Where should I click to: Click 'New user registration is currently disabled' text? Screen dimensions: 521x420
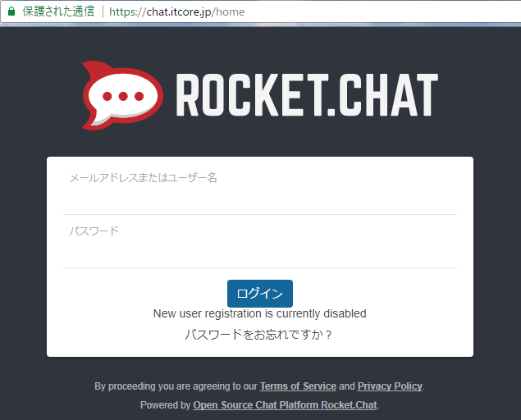(260, 313)
